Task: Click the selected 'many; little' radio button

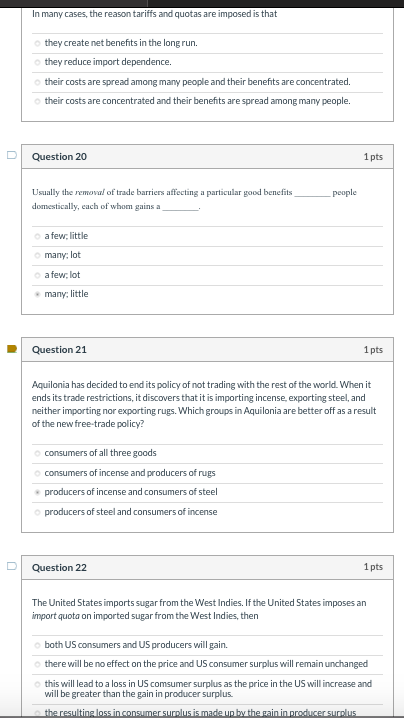Action: click(x=38, y=294)
